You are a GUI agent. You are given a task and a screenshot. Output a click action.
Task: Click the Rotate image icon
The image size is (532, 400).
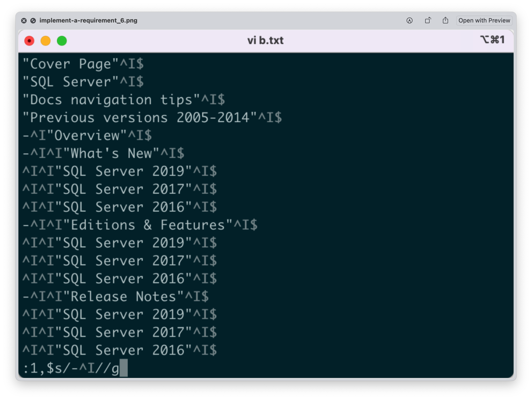click(428, 20)
